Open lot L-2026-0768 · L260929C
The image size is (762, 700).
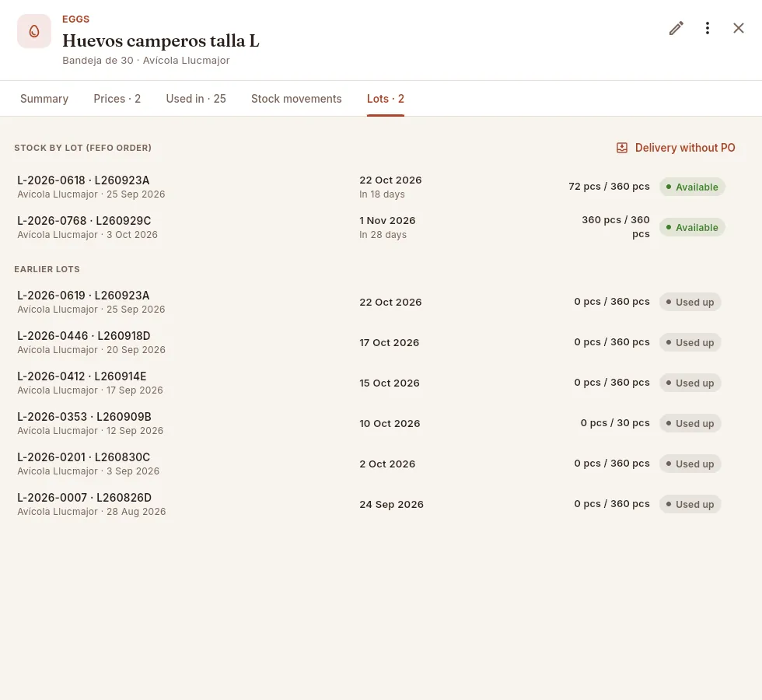373,227
